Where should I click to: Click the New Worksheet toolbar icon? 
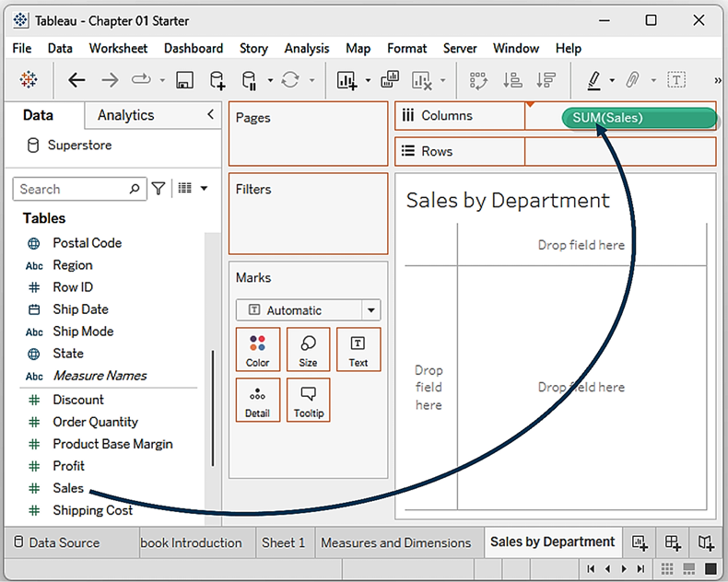(346, 80)
